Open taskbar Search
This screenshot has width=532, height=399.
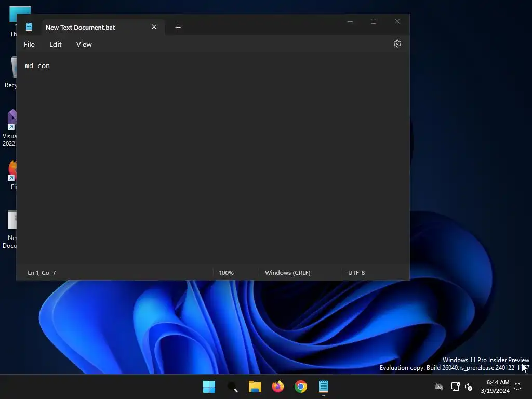pos(232,387)
